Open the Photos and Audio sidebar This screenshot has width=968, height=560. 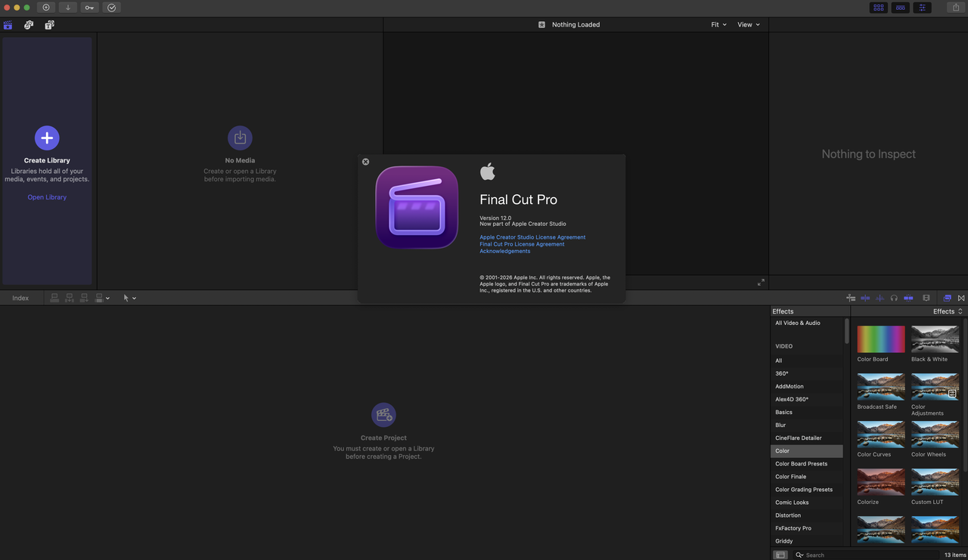point(29,25)
